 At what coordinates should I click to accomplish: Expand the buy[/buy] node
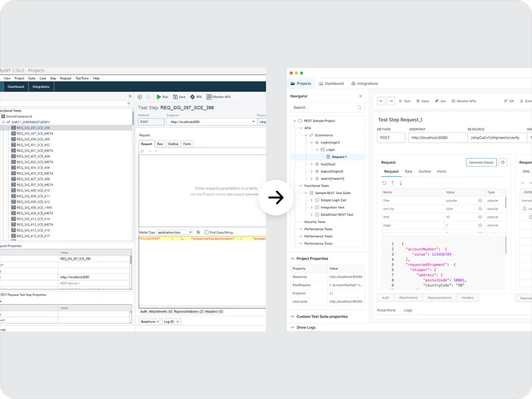click(312, 164)
